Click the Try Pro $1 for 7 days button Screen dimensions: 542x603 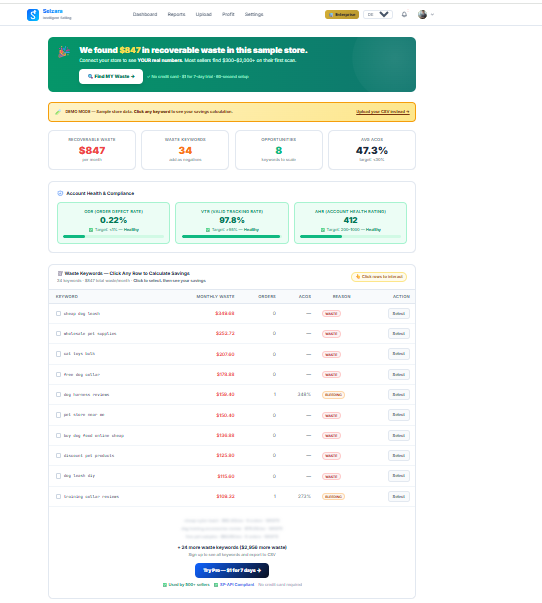pyautogui.click(x=232, y=570)
